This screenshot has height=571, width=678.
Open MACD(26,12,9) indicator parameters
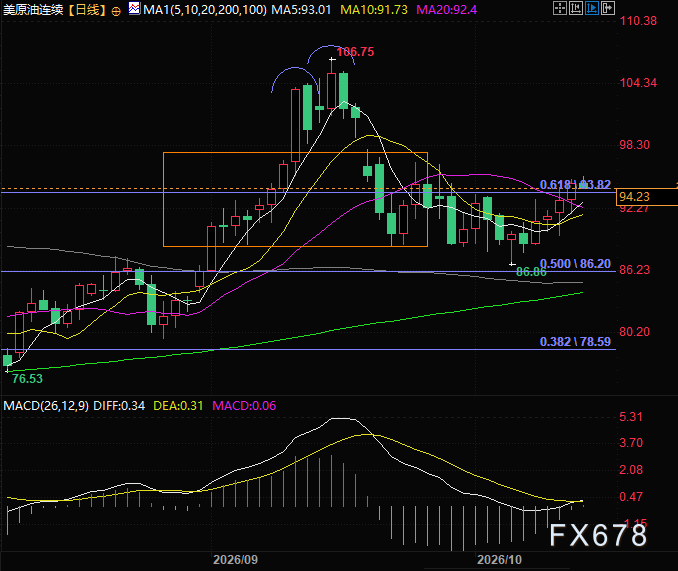pyautogui.click(x=46, y=405)
